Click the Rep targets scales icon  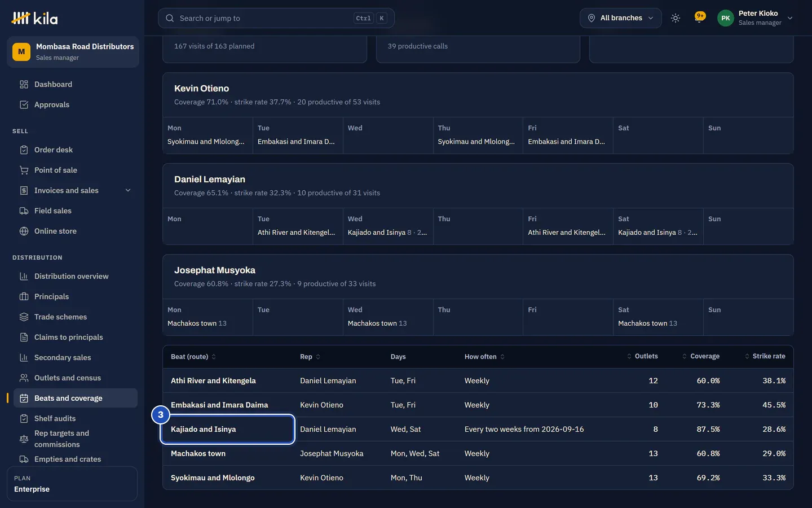24,439
